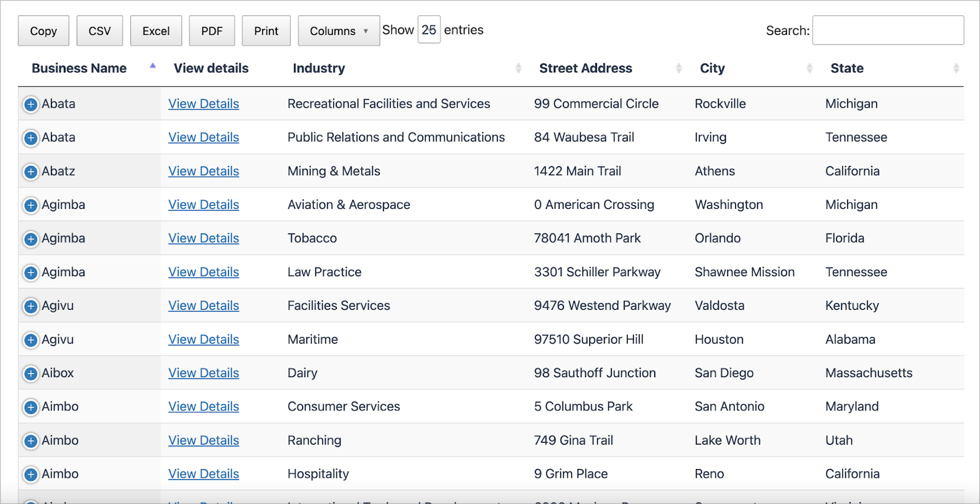This screenshot has width=980, height=504.
Task: Click the Business Name sort arrow
Action: tap(153, 66)
